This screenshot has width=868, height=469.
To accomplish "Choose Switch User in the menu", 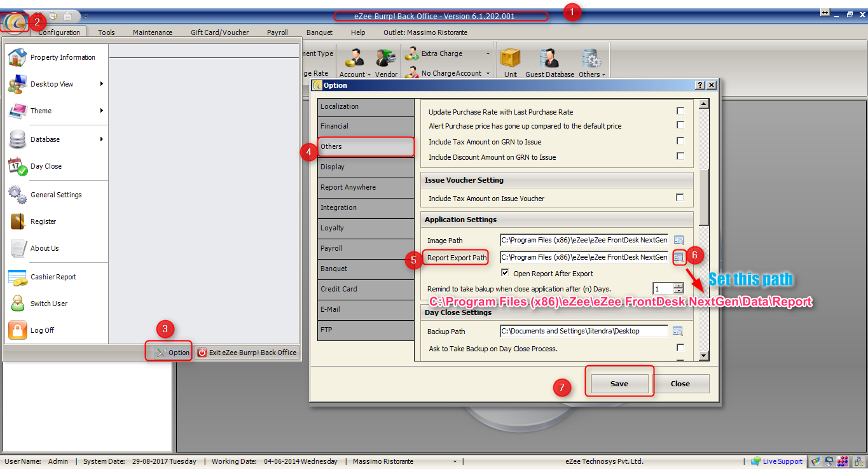I will 56,304.
